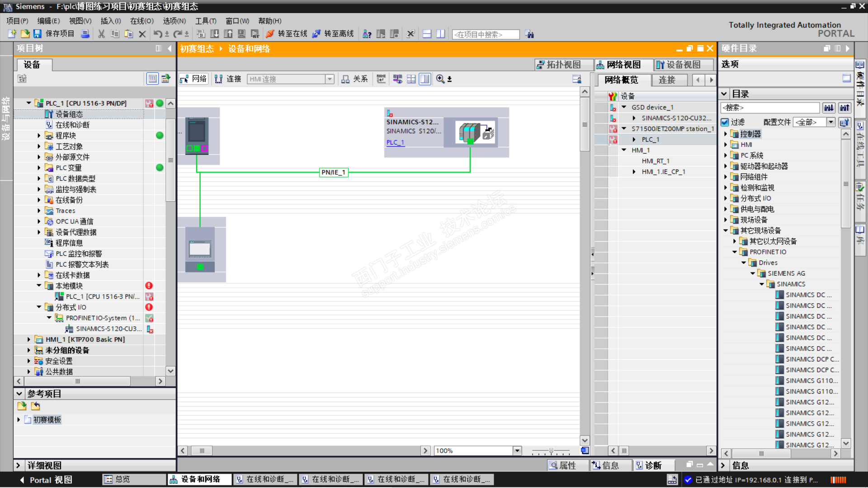Click the Relations icon in network toolbar

pos(345,79)
